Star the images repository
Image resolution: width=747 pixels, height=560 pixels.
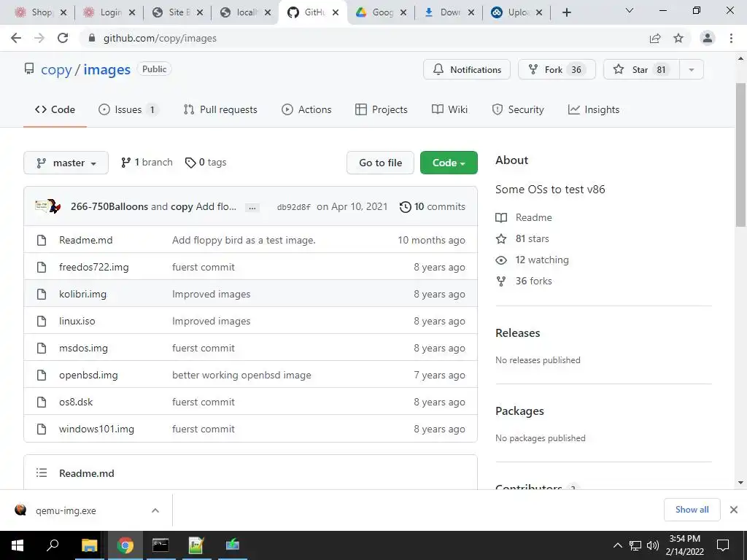point(641,69)
